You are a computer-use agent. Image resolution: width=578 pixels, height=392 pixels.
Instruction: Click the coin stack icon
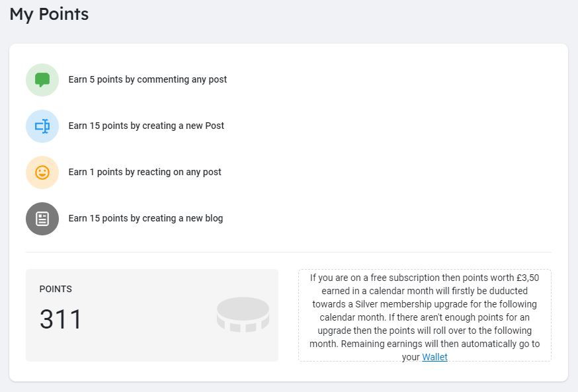(x=243, y=315)
